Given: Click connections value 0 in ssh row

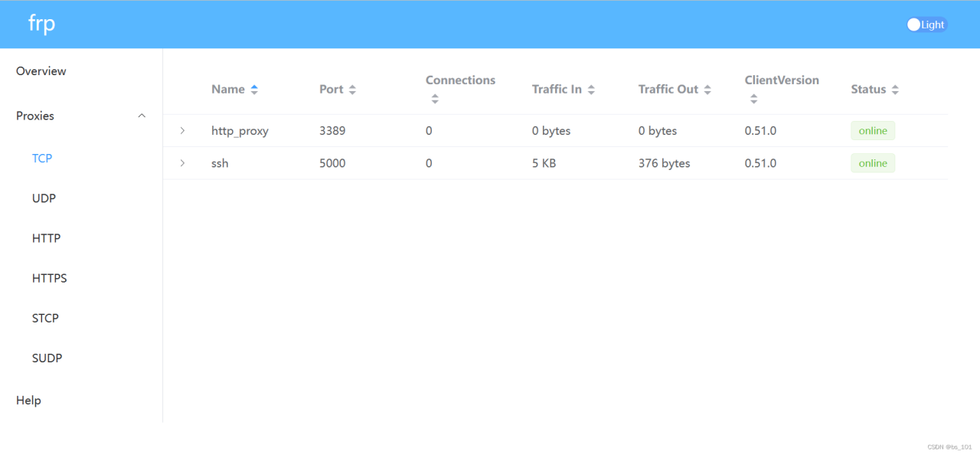Looking at the screenshot, I should (429, 163).
